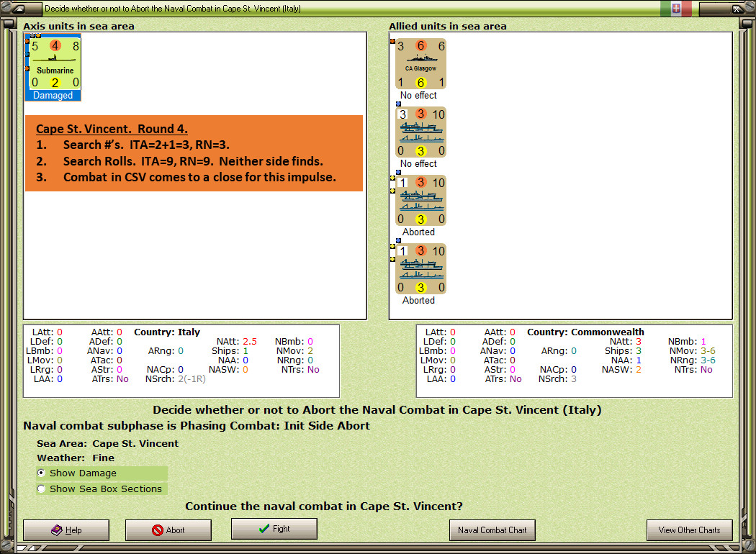Select the CA Glasgow cruiser counter
The height and width of the screenshot is (554, 756).
(420, 63)
